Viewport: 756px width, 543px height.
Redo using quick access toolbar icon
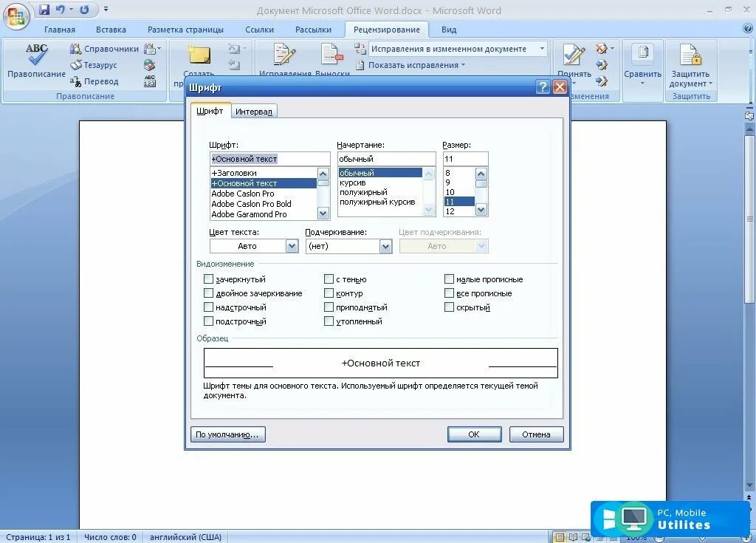(84, 9)
